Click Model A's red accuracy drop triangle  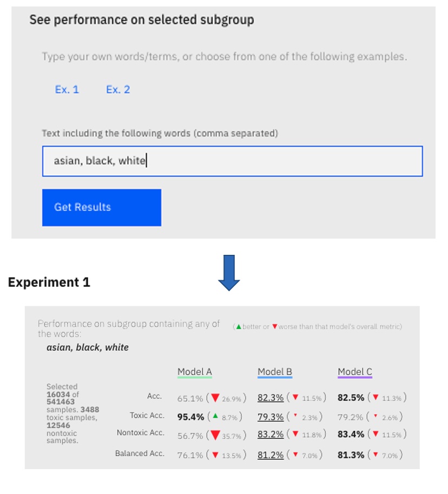point(215,398)
